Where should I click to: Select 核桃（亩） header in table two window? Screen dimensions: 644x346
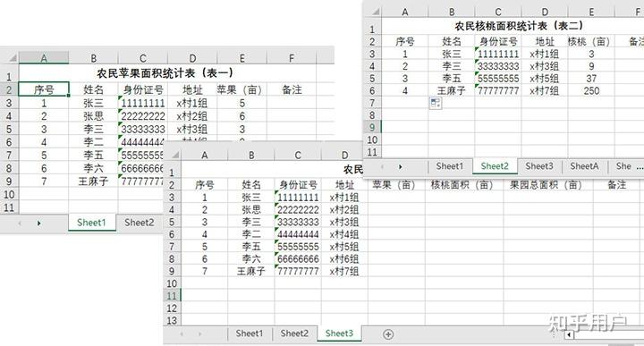(591, 41)
